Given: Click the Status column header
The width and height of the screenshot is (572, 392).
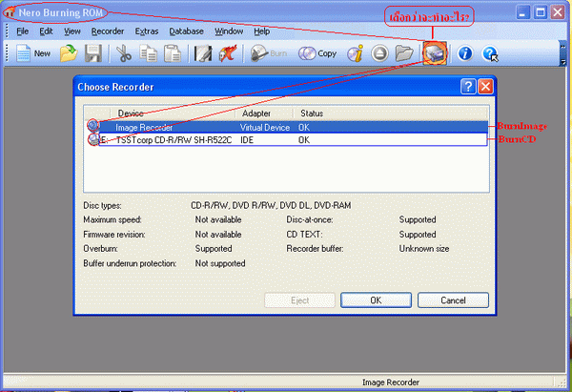Looking at the screenshot, I should click(390, 113).
